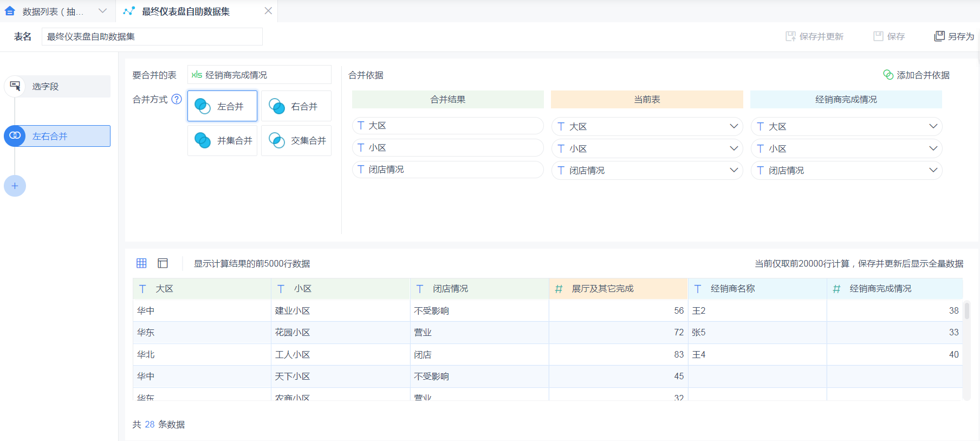Click the number type icon of 经销商完成情况 column
Screen dimensions: 980x441
(x=836, y=289)
